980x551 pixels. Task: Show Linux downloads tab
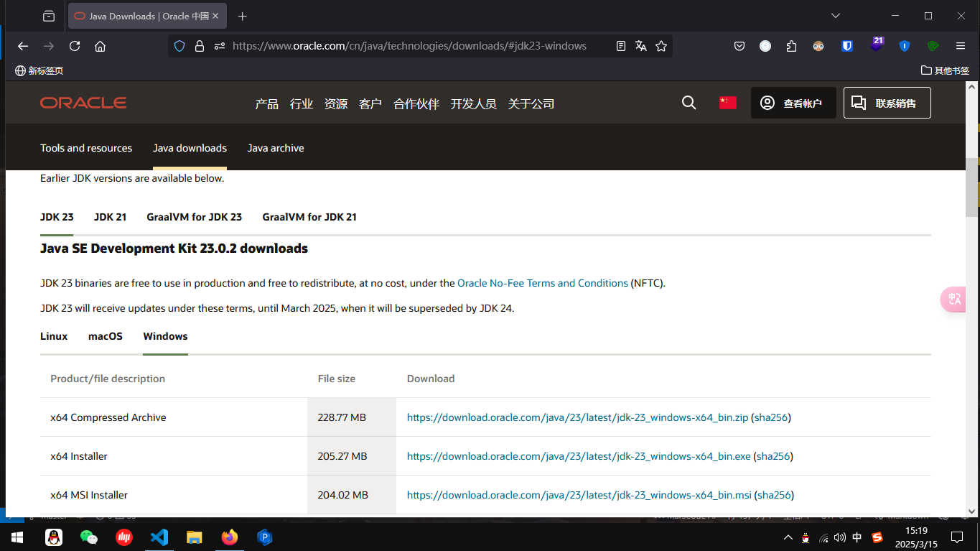[x=54, y=336]
